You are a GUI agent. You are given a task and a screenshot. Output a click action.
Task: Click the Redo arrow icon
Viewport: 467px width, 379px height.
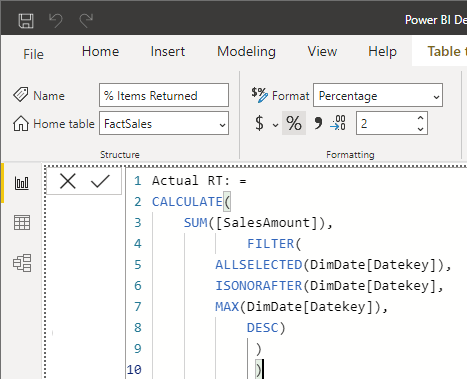[x=86, y=20]
